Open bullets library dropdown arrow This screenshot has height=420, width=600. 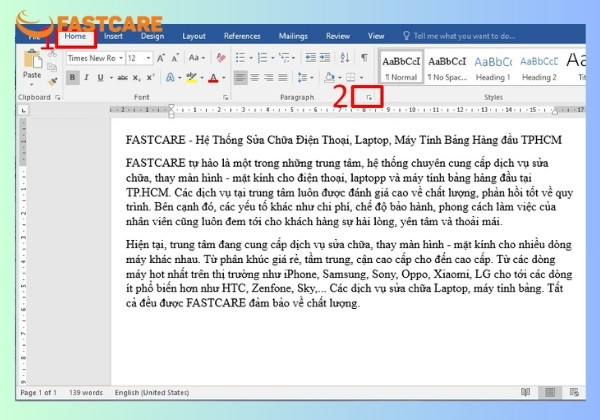point(251,58)
